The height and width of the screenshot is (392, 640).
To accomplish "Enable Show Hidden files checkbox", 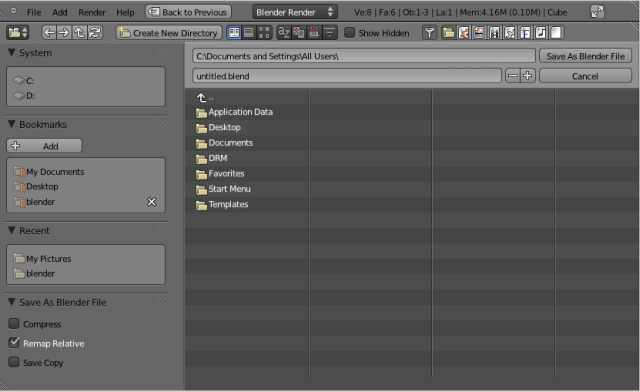I will coord(349,33).
